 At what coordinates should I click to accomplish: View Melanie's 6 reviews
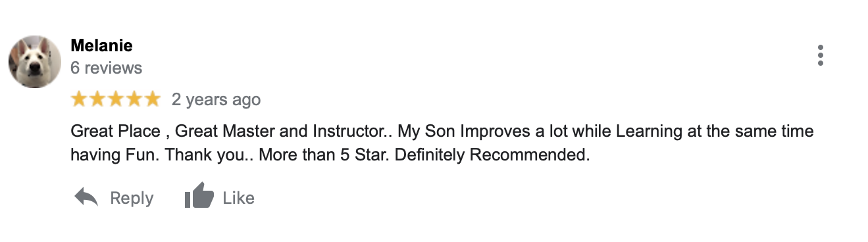point(106,68)
